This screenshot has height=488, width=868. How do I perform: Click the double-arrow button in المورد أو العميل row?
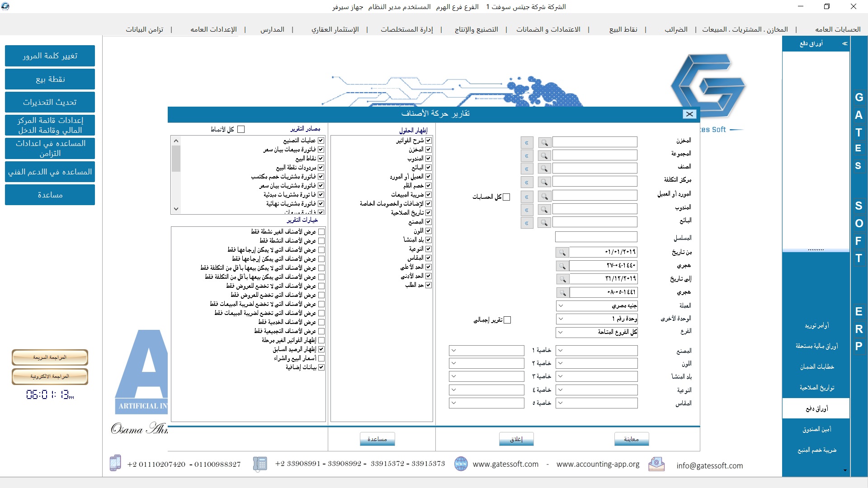[527, 197]
